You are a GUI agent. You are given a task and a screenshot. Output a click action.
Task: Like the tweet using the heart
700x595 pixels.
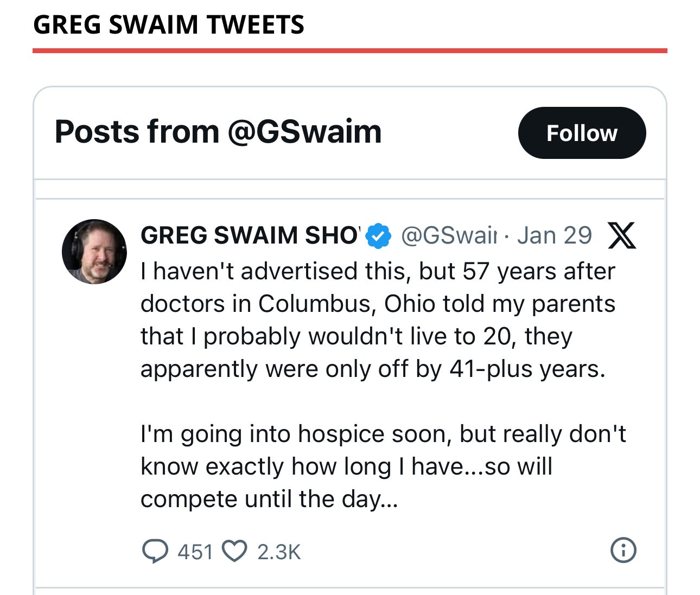(x=236, y=552)
